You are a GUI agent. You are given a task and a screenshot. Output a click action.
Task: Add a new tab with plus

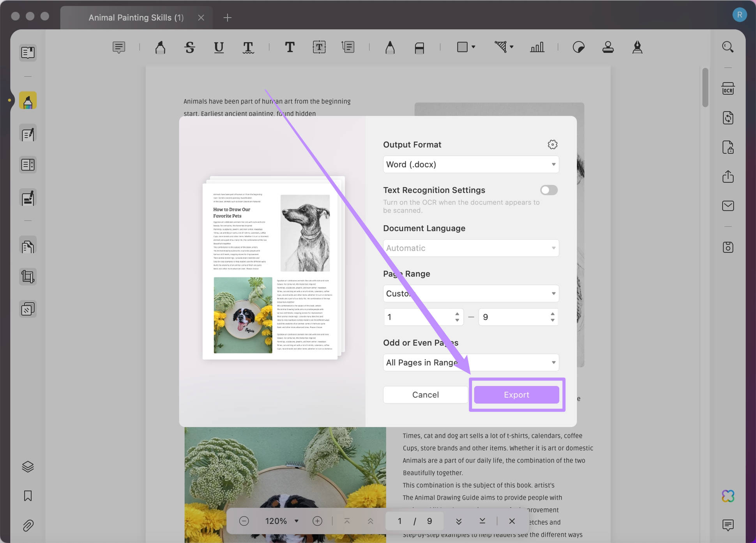click(227, 18)
